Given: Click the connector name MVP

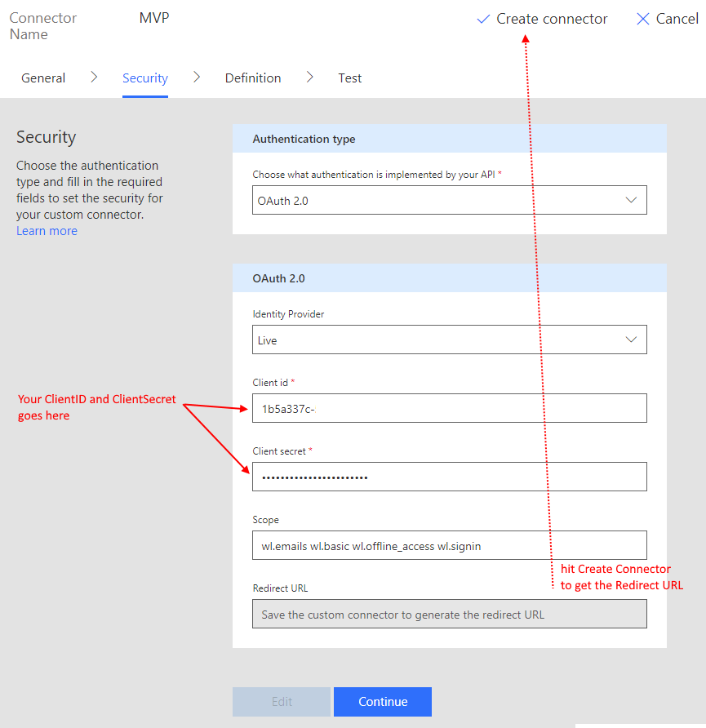Looking at the screenshot, I should (x=154, y=18).
